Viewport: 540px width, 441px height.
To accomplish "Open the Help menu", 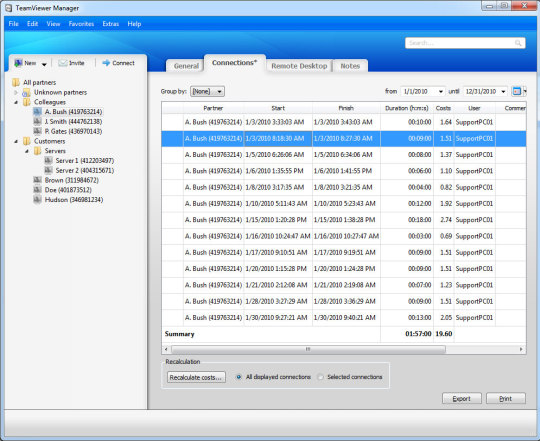I will coord(134,24).
